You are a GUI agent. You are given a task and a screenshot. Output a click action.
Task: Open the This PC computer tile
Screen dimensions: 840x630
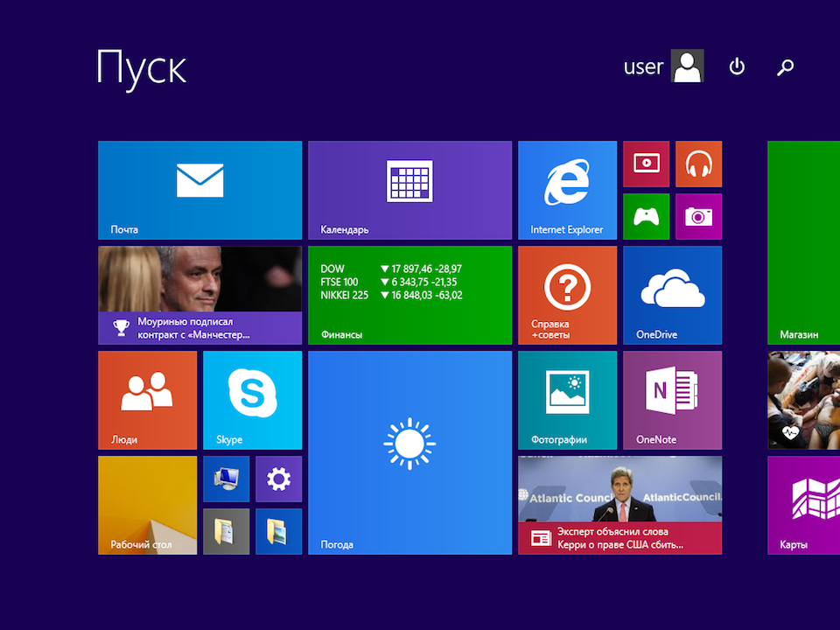(x=226, y=479)
